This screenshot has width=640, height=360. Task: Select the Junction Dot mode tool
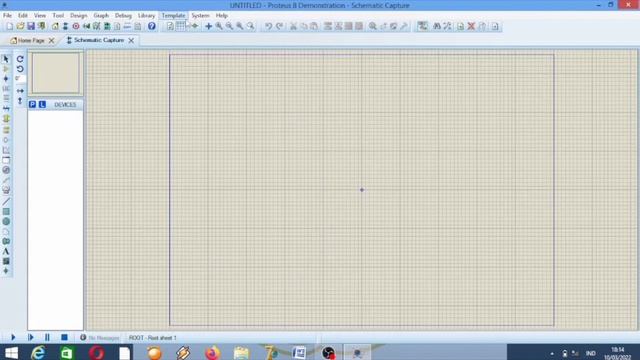coord(6,79)
